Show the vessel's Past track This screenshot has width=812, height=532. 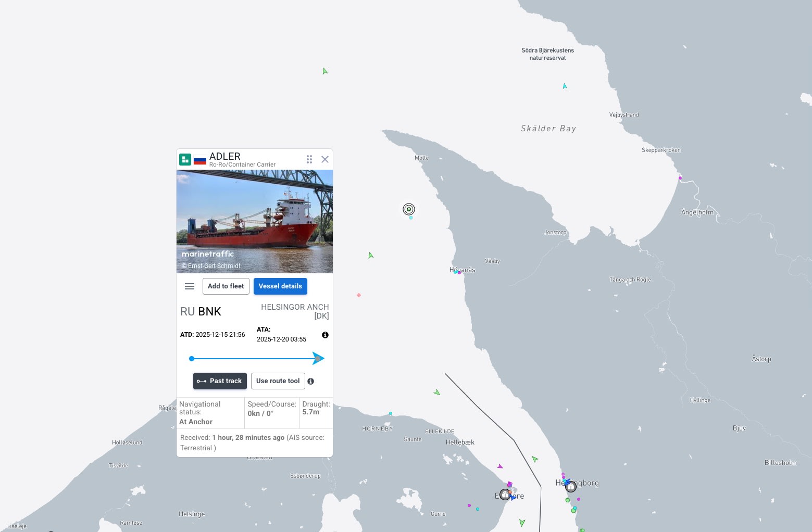point(220,381)
